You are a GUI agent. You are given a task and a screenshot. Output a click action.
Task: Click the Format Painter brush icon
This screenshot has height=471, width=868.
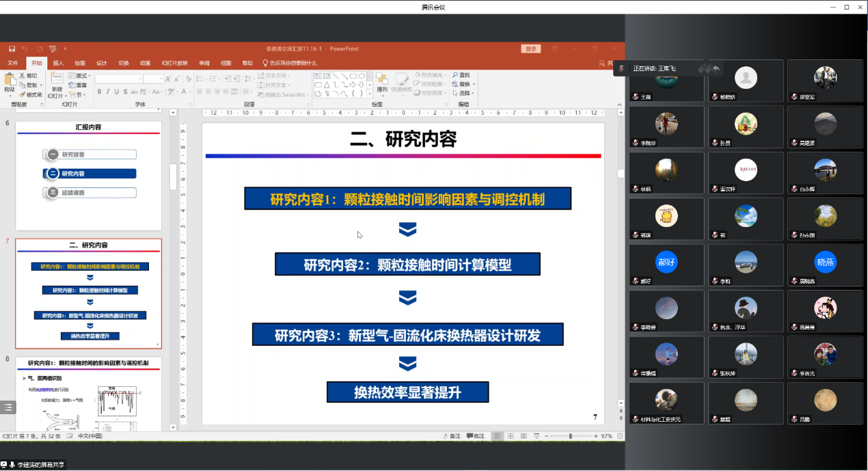pos(23,94)
